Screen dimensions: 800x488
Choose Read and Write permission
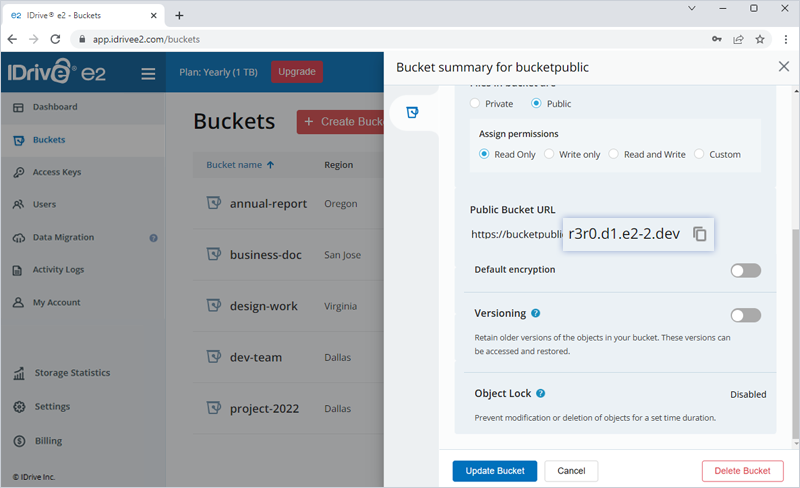614,154
